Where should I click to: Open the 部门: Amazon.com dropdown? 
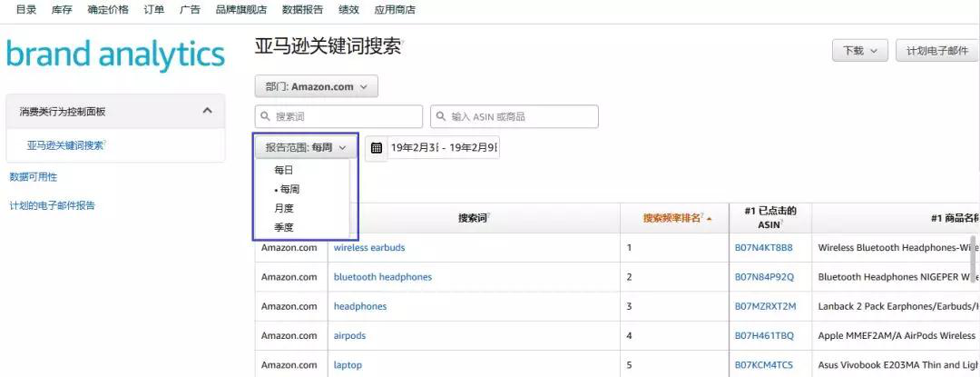tap(316, 87)
